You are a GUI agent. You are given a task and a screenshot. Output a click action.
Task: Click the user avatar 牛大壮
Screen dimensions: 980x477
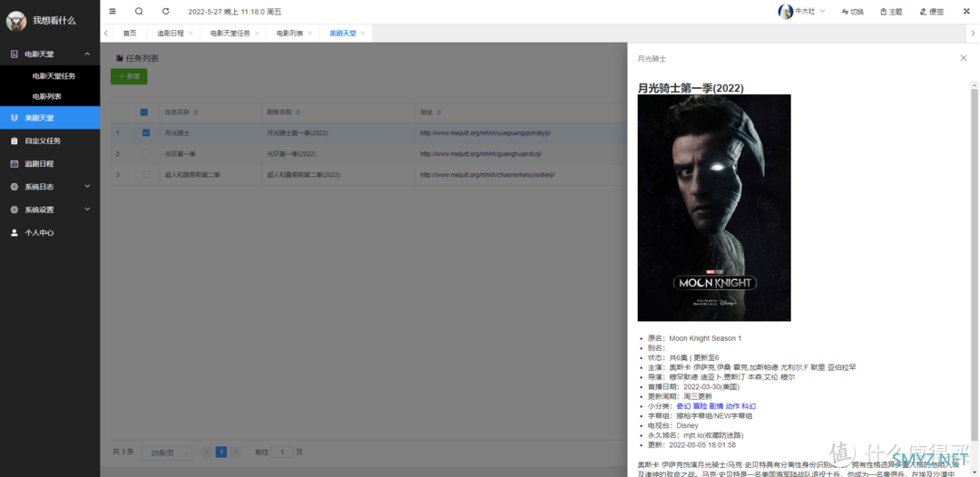tap(786, 11)
